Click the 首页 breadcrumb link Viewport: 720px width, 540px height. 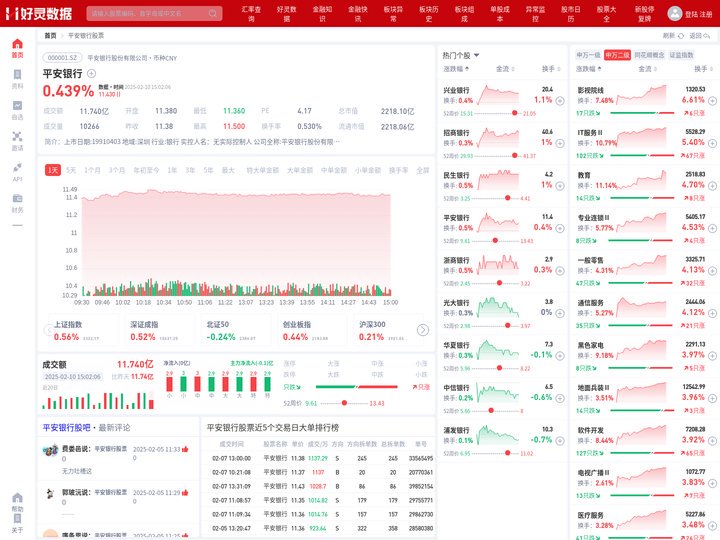click(x=50, y=36)
